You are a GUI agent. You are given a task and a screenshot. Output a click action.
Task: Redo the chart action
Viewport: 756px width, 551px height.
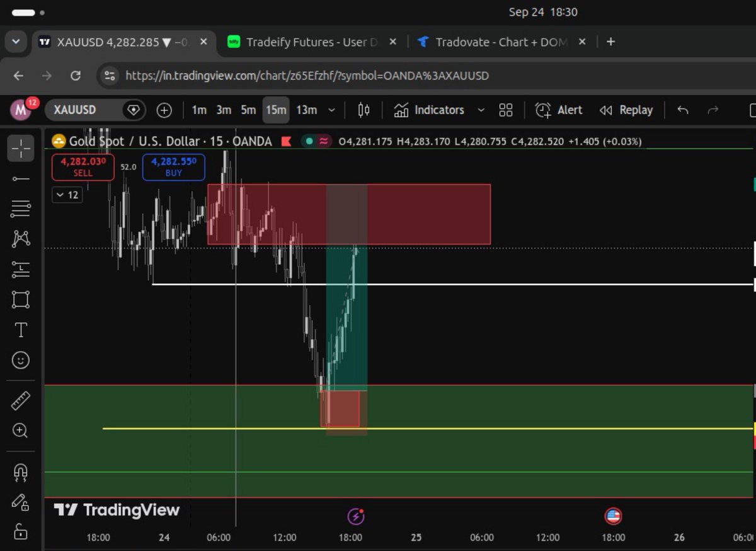pos(713,110)
